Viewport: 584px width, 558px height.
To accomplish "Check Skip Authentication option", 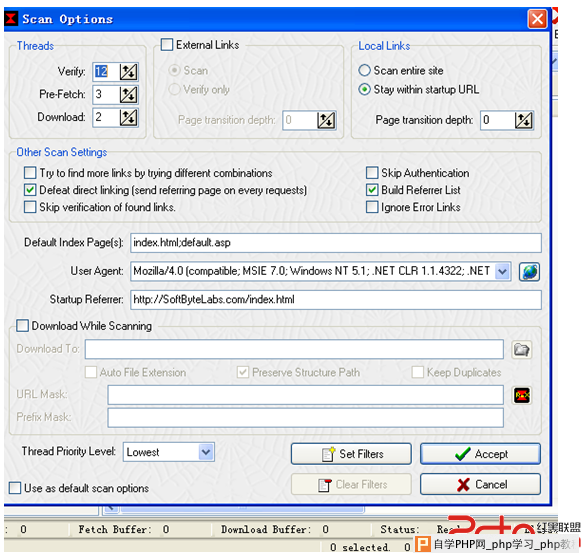I will [x=372, y=173].
